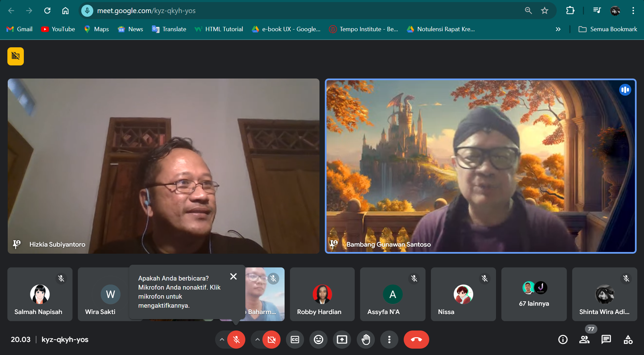This screenshot has height=355, width=644.
Task: Expand the audio settings arrow
Action: [221, 340]
